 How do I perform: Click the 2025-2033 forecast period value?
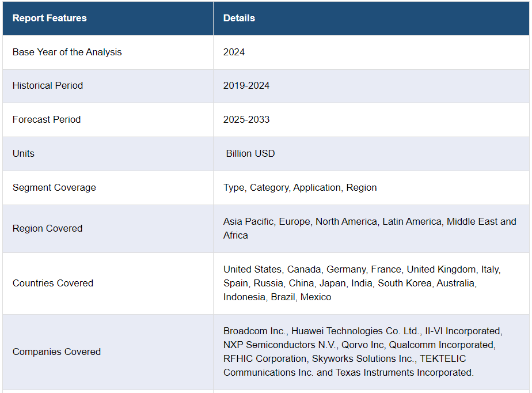click(x=246, y=119)
